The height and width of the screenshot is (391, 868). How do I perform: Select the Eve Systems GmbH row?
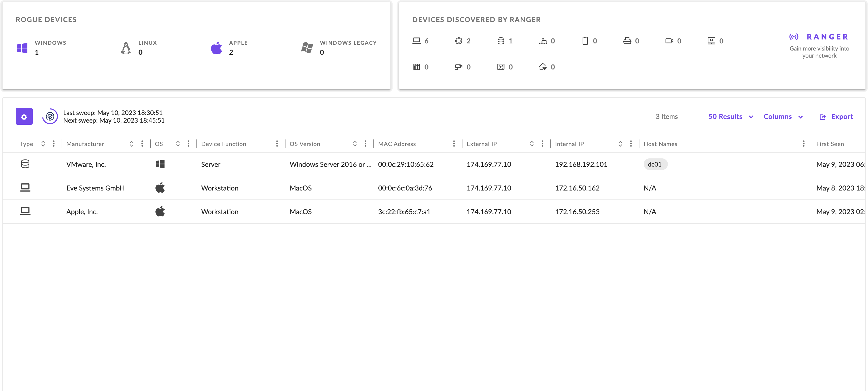click(95, 188)
